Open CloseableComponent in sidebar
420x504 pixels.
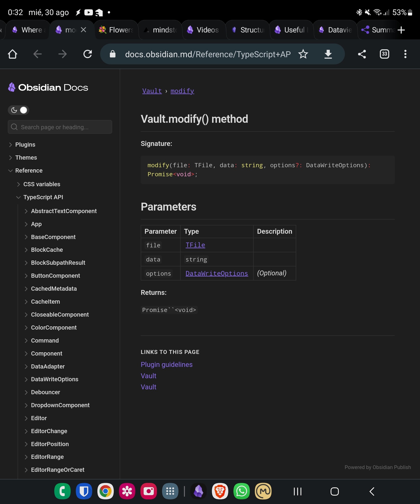coord(60,314)
